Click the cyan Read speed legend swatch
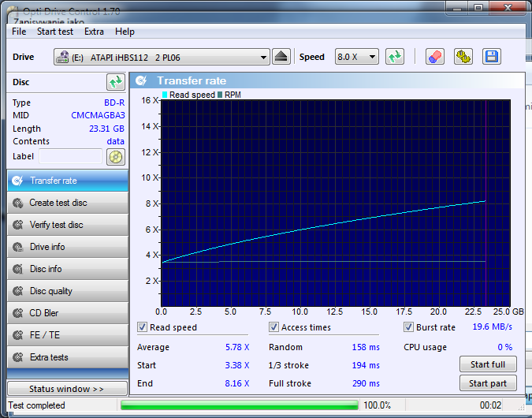Image resolution: width=532 pixels, height=418 pixels. point(165,95)
